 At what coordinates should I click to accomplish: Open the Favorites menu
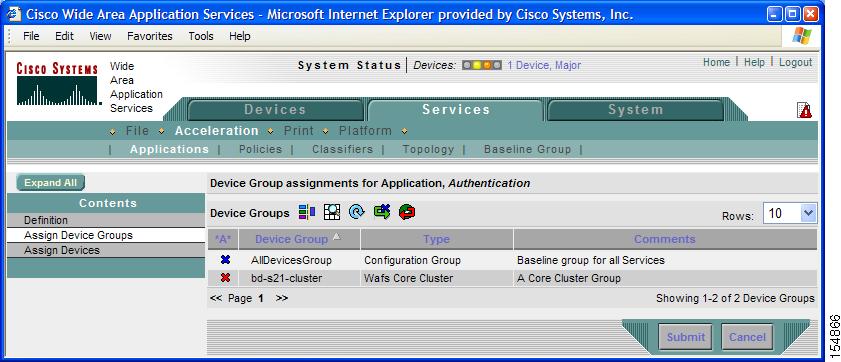150,36
